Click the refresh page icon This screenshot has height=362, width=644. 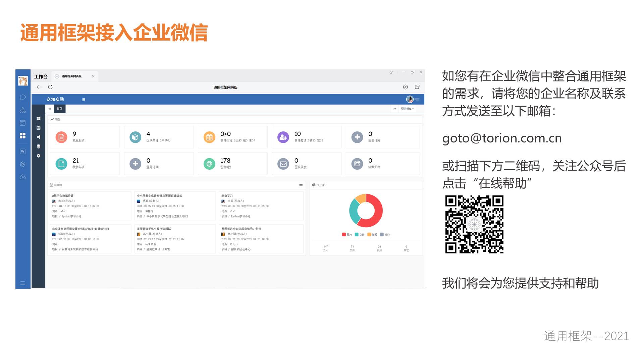point(50,87)
